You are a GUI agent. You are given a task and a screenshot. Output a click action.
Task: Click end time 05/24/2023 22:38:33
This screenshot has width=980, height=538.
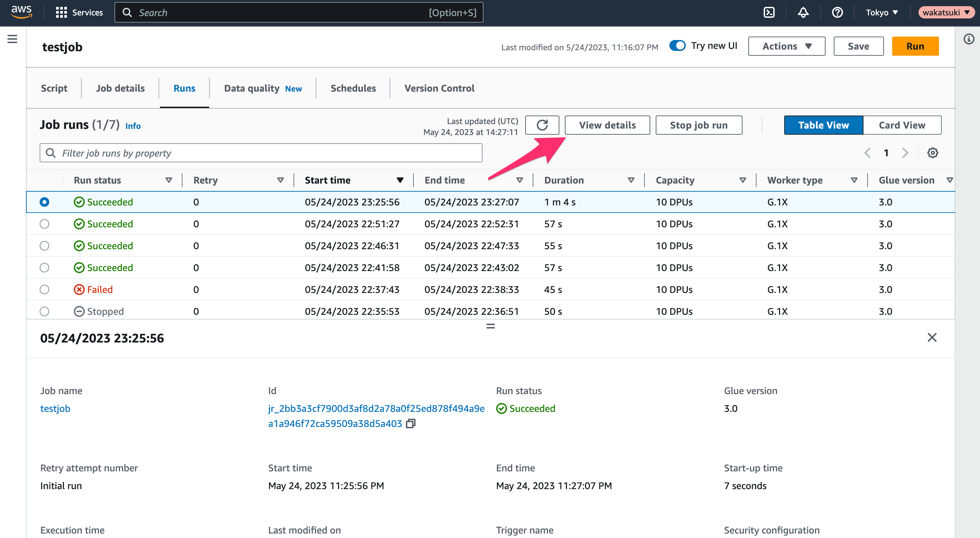pos(471,290)
